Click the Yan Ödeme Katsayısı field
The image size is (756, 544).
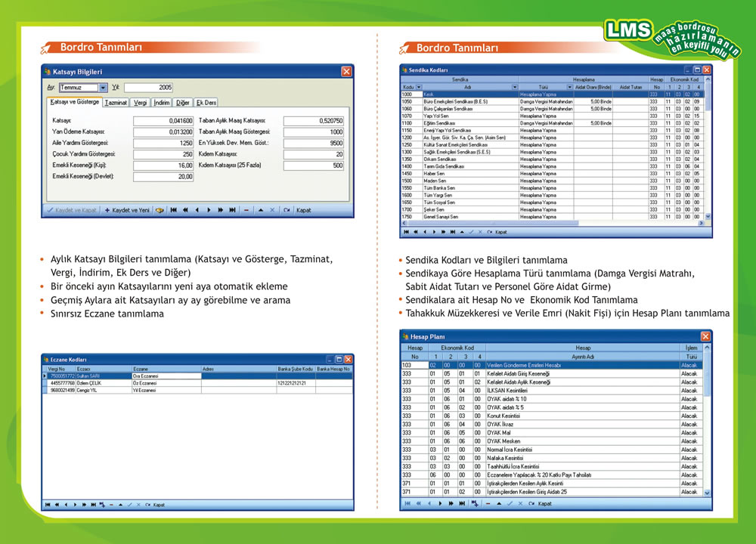pos(163,132)
